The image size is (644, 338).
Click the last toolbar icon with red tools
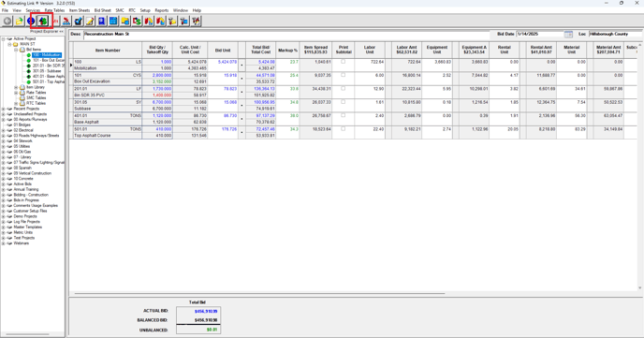[x=196, y=21]
